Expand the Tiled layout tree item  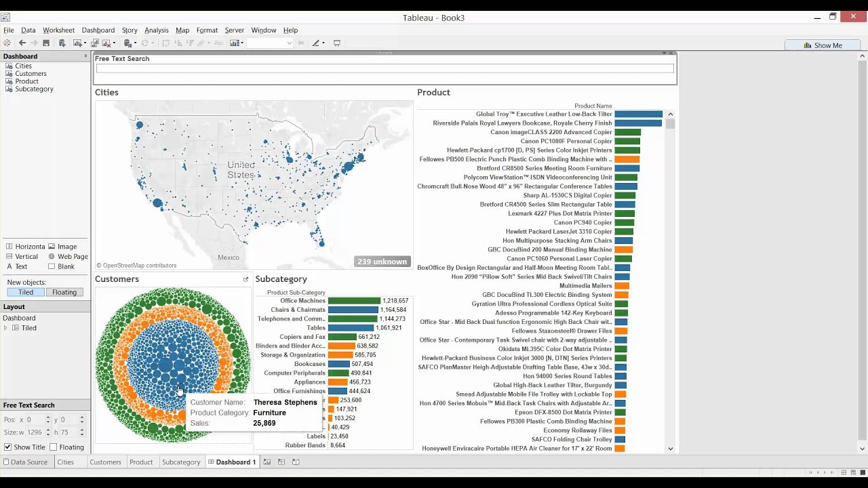pos(6,328)
